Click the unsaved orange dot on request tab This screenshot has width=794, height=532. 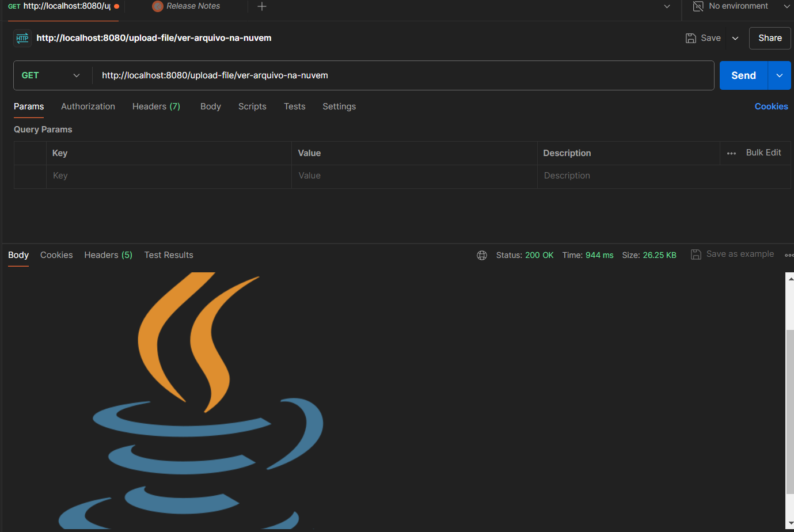(116, 6)
